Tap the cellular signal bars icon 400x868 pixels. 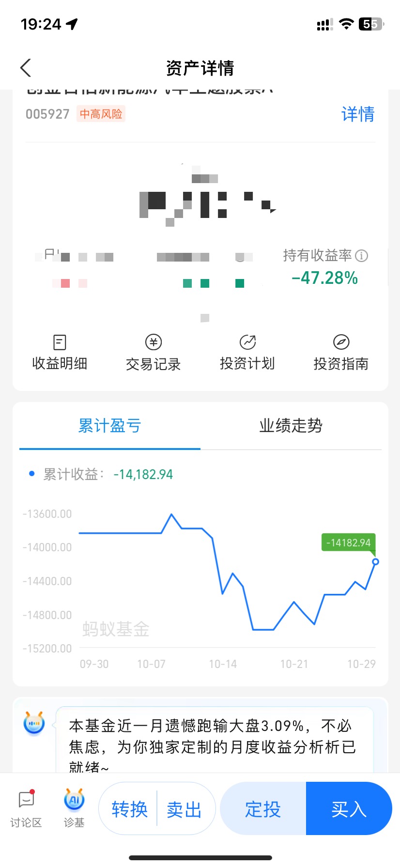(x=324, y=24)
